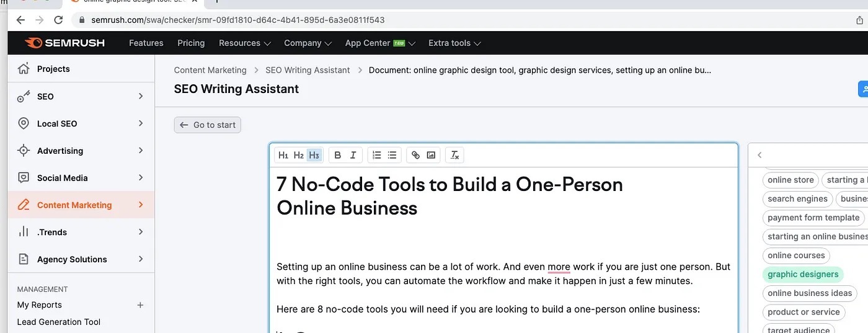Collapse the keywords panel with the arrow

(759, 155)
